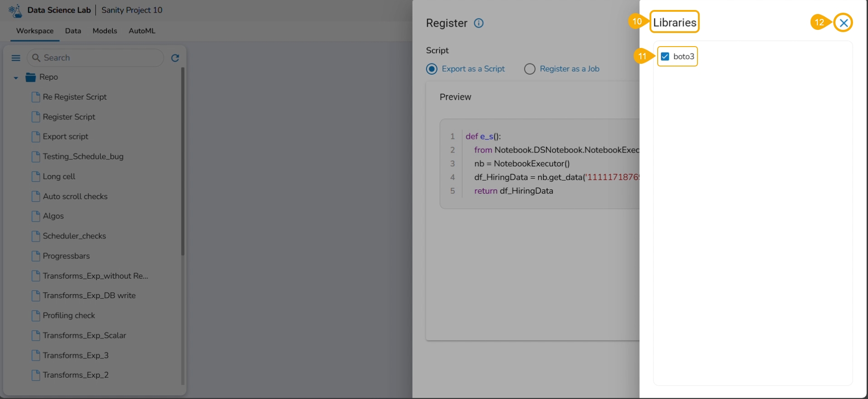Open Transforms_Exp_without Re... notebook
Viewport: 868px width, 399px height.
coord(95,276)
